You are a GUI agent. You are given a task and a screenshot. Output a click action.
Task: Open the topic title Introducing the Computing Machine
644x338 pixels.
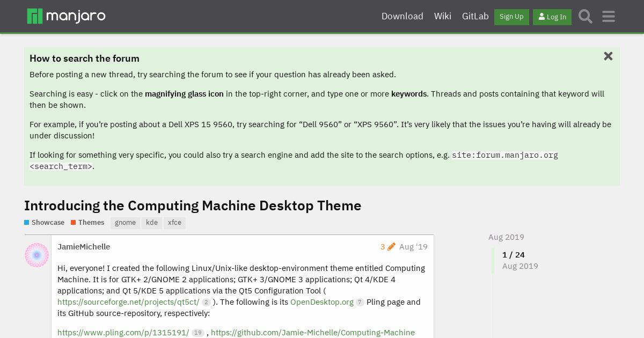tap(193, 205)
